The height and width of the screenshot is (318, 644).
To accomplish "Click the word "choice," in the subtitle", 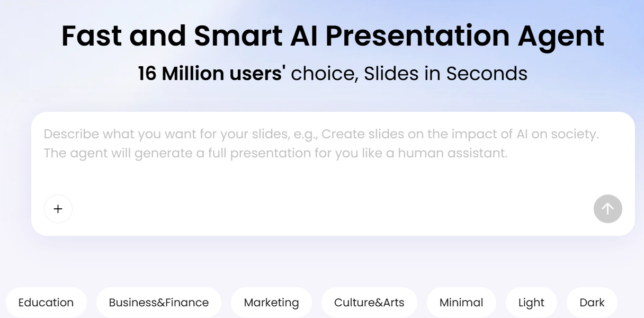I will (325, 74).
